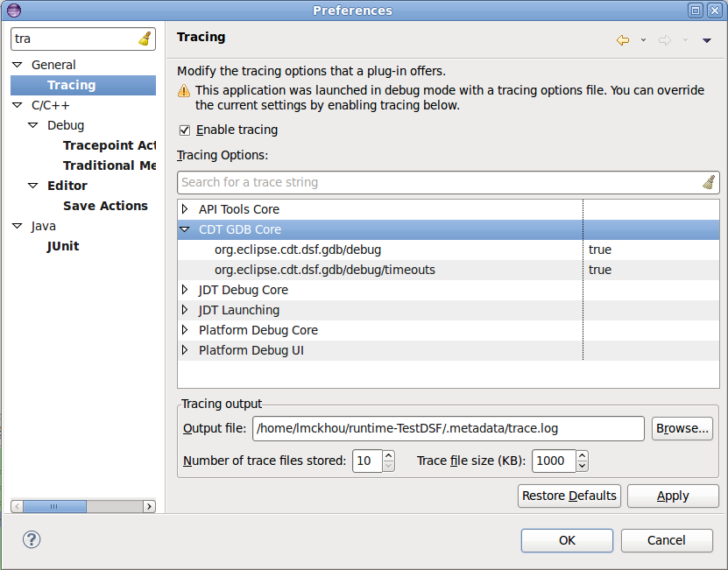Image resolution: width=728 pixels, height=570 pixels.
Task: Click the sidebar scrollbar right arrow
Action: coord(149,506)
